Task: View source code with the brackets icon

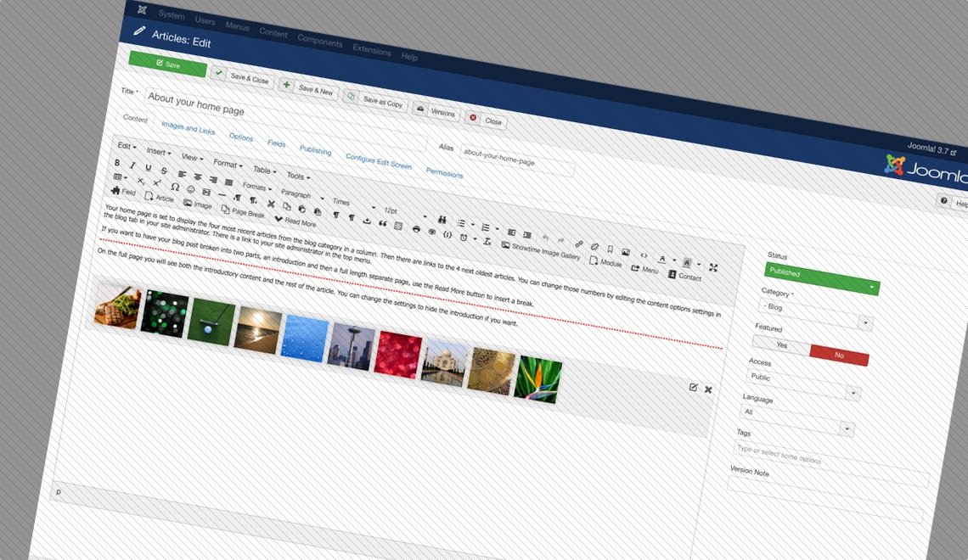Action: click(x=644, y=255)
